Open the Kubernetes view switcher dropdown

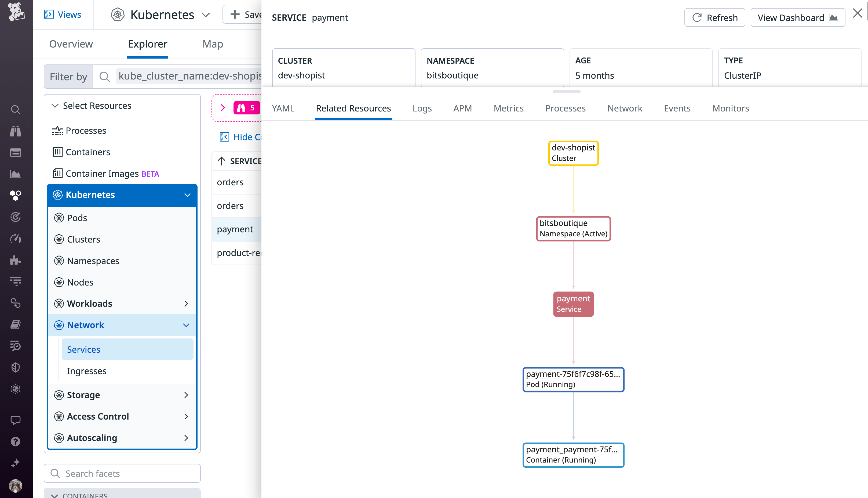pos(205,15)
